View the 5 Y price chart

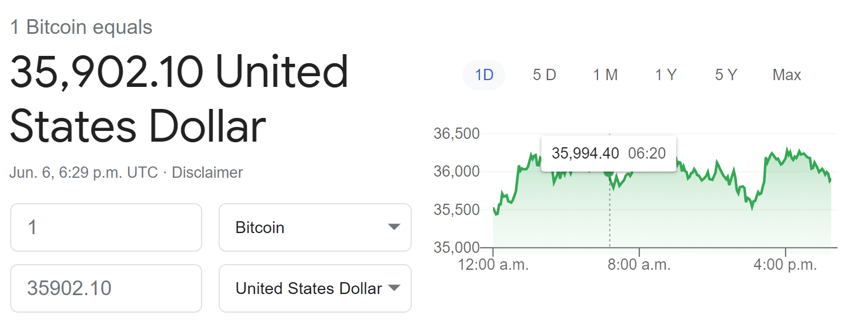point(726,75)
